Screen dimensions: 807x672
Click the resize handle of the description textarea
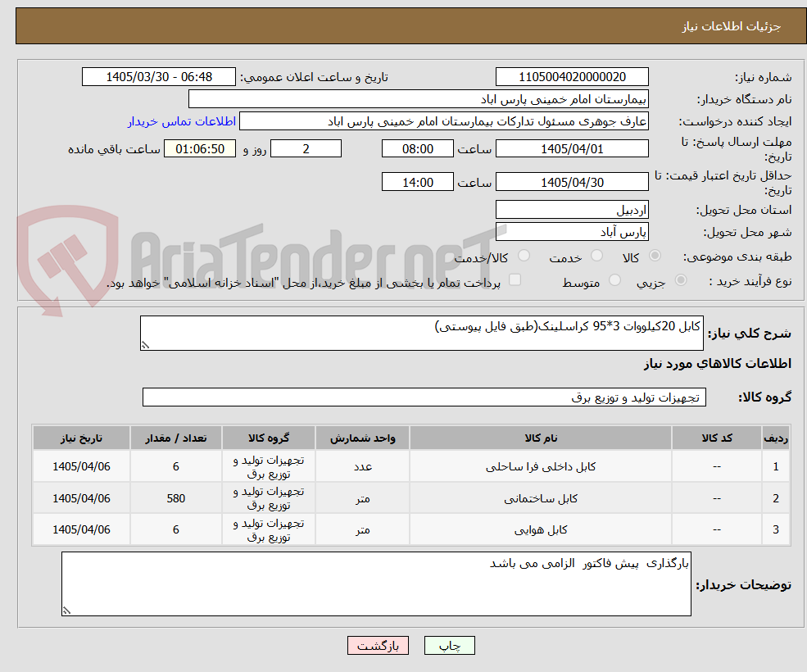145,346
